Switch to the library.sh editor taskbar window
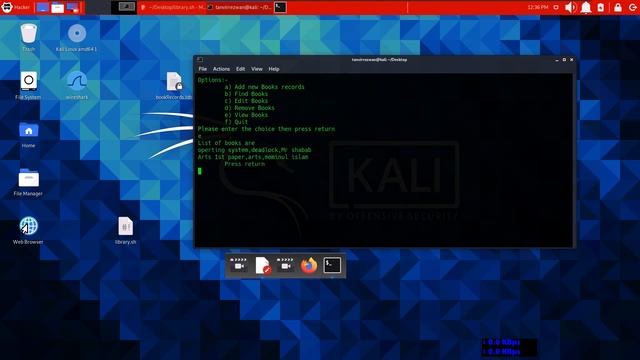This screenshot has height=360, width=640. coord(172,7)
